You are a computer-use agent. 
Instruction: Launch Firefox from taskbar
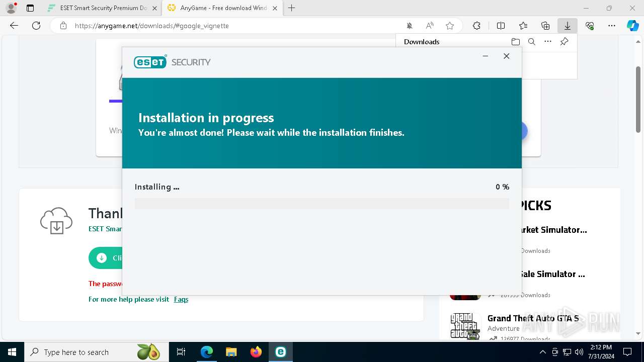coord(256,352)
